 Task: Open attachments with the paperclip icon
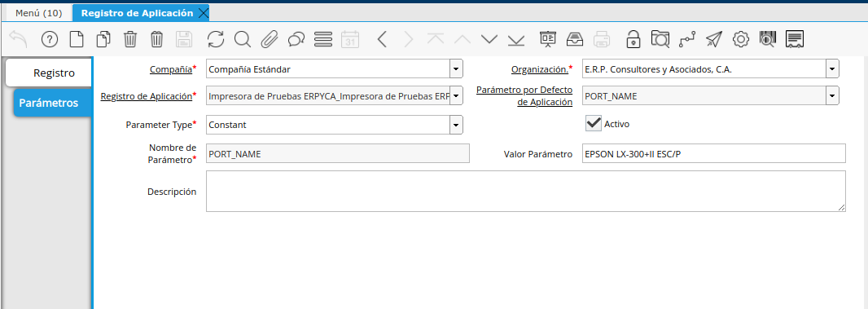pyautogui.click(x=269, y=39)
